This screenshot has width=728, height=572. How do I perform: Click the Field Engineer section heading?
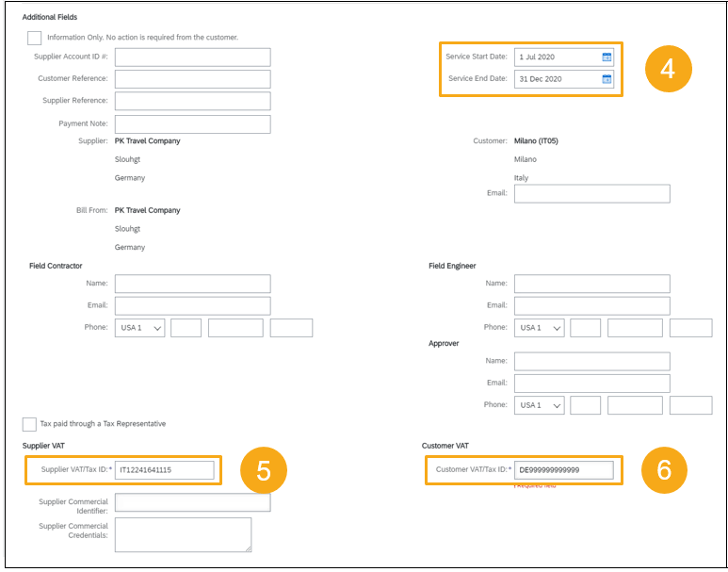(x=452, y=266)
